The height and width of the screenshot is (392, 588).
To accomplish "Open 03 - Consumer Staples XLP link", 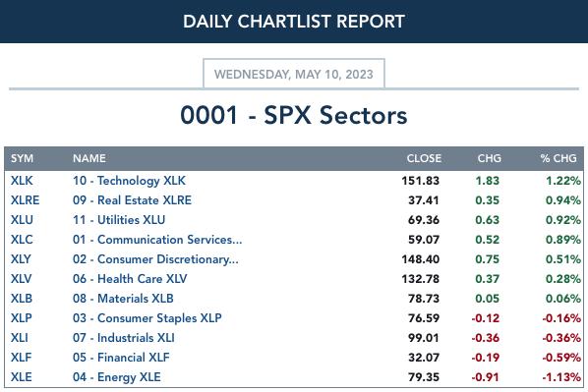I will click(x=147, y=318).
